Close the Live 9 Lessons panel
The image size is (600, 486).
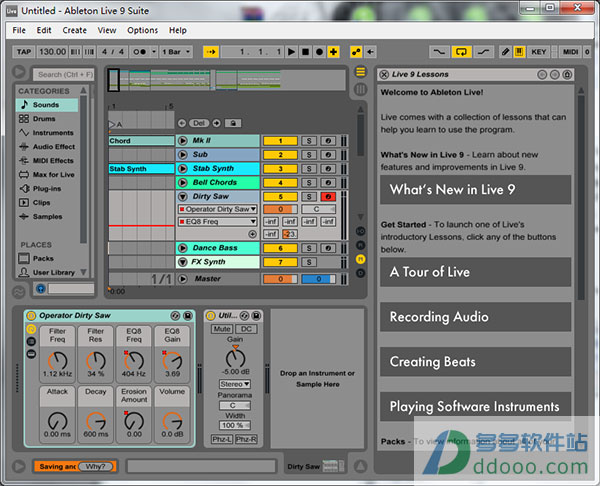(384, 74)
